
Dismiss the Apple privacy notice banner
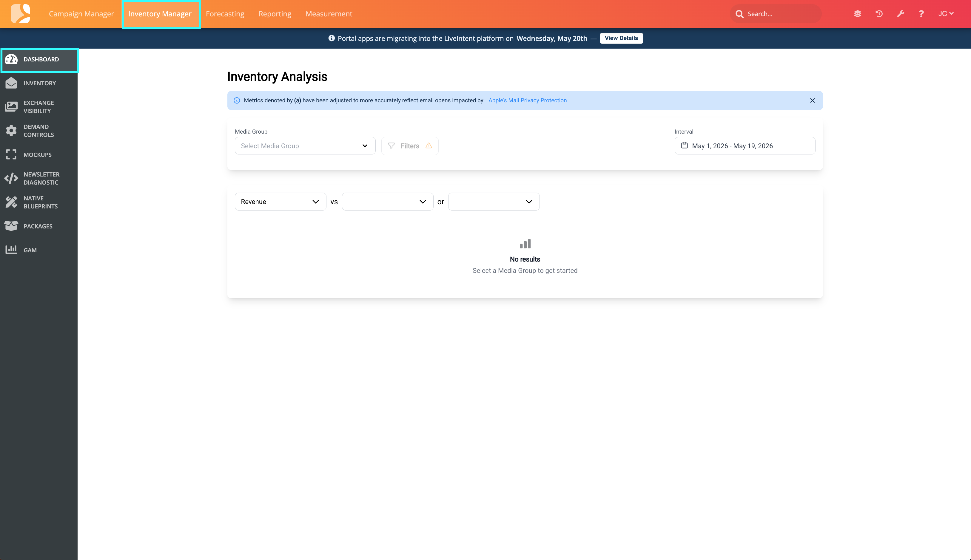812,100
